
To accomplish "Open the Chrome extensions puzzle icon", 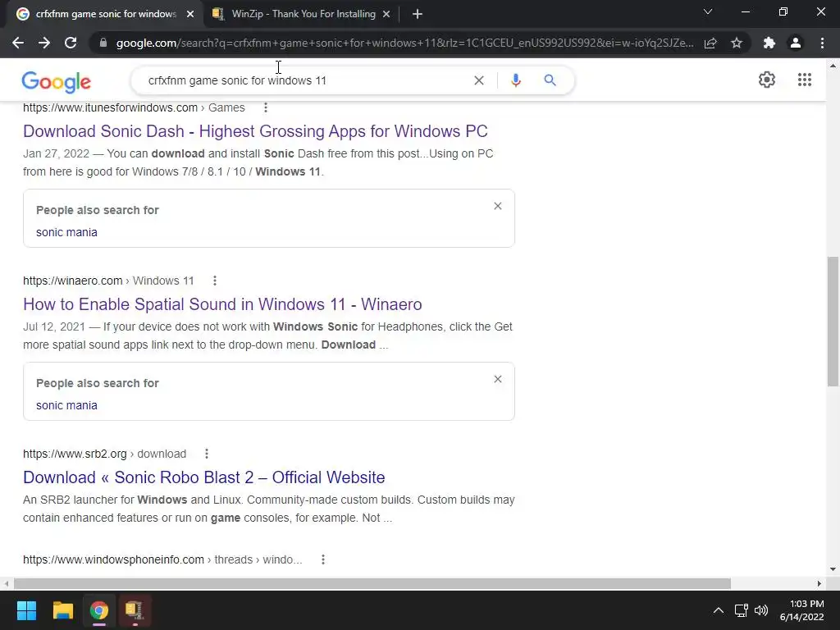I will click(769, 43).
